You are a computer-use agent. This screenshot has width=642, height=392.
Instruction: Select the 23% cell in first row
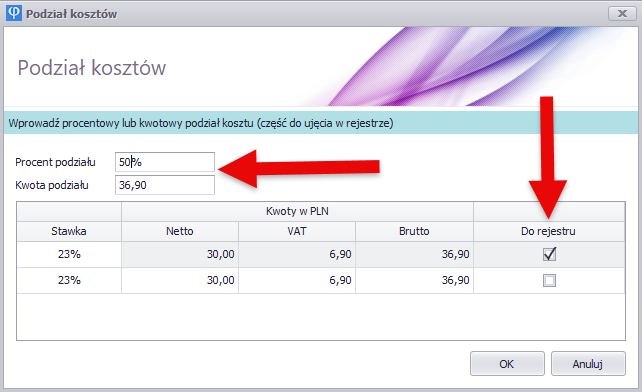pos(69,254)
